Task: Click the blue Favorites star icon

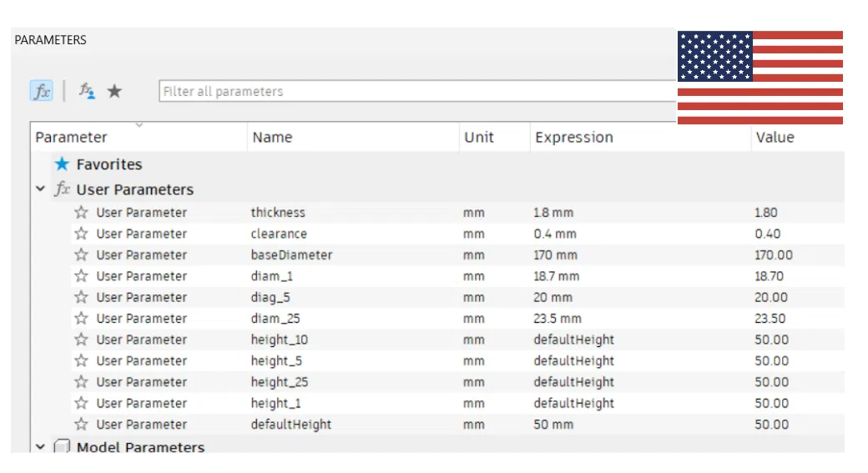Action: pyautogui.click(x=62, y=164)
